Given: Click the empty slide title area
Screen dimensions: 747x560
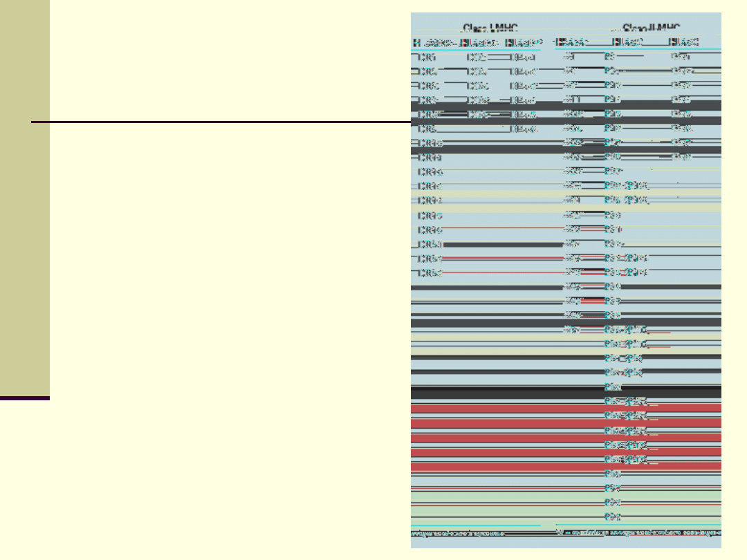Looking at the screenshot, I should coord(228,62).
